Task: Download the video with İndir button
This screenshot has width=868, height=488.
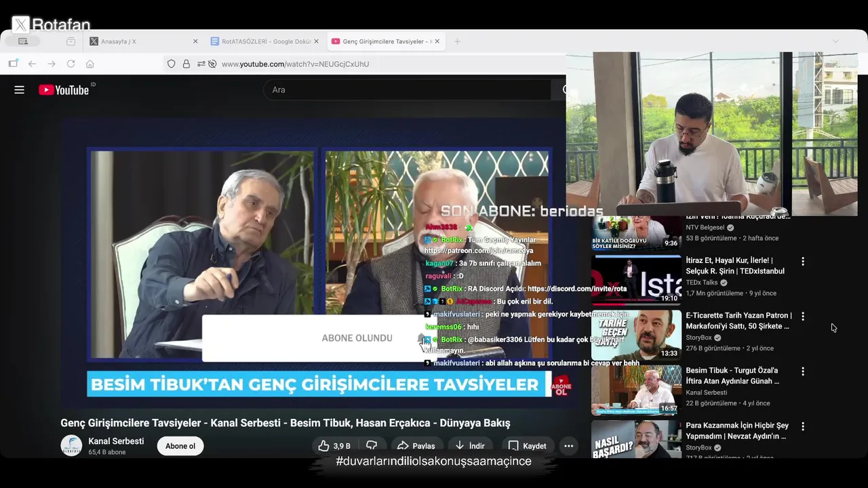Action: pos(470,446)
